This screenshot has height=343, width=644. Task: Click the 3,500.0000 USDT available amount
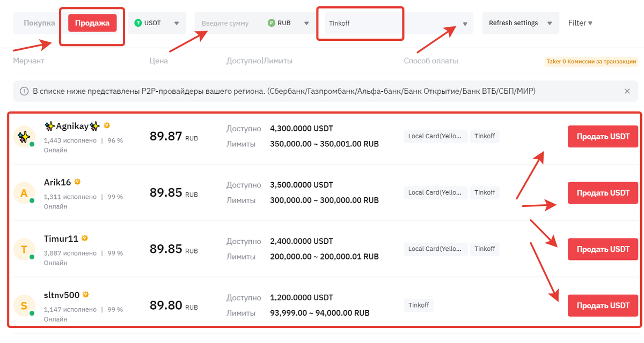(x=302, y=185)
